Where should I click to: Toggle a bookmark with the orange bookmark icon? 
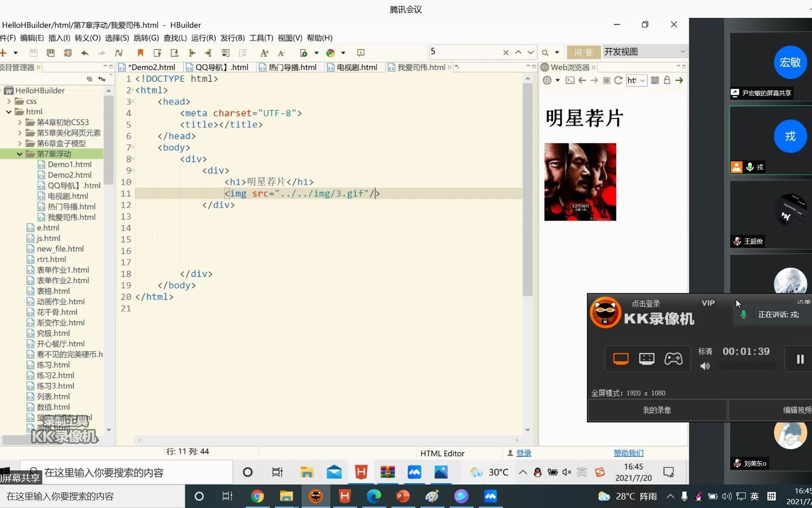coord(140,53)
